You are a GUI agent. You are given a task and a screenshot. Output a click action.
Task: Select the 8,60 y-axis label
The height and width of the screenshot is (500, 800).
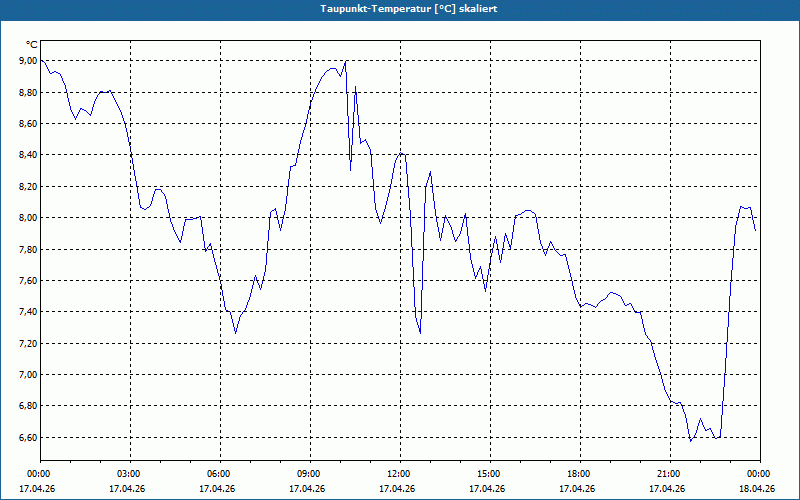pos(29,123)
